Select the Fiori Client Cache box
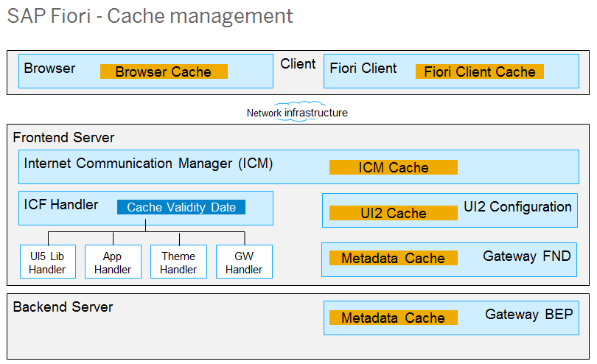 pyautogui.click(x=479, y=71)
